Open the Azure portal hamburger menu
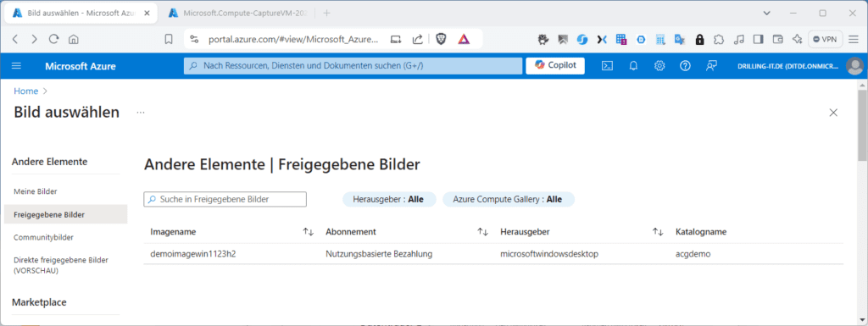This screenshot has height=326, width=868. (x=17, y=66)
